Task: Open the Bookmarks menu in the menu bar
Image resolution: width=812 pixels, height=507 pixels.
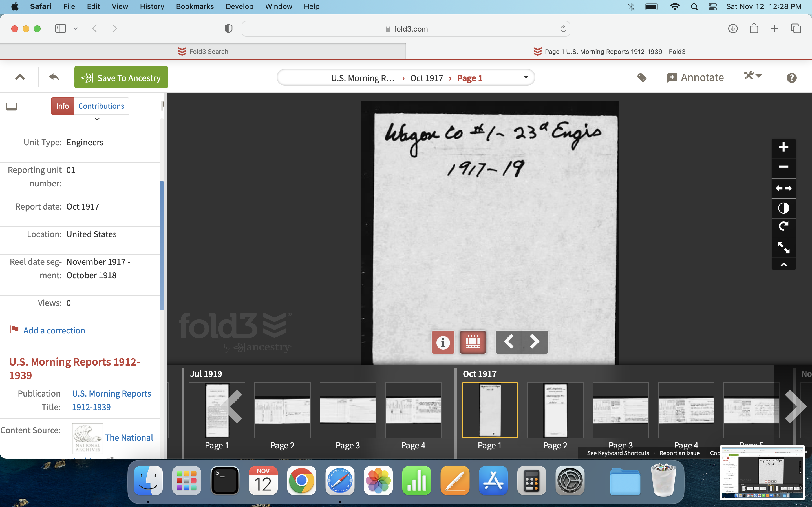Action: point(195,6)
